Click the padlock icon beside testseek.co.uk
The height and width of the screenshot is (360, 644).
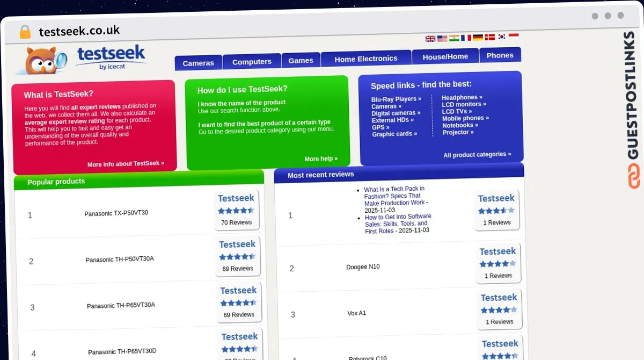click(25, 32)
